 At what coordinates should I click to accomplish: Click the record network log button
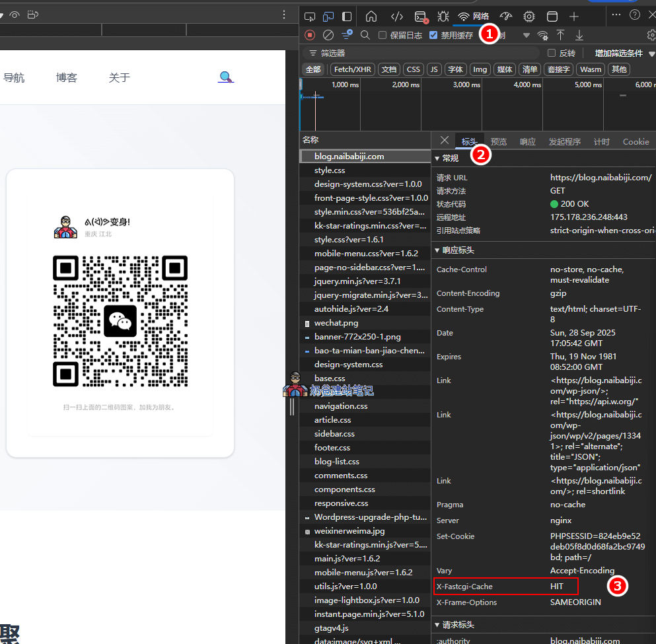(x=310, y=35)
